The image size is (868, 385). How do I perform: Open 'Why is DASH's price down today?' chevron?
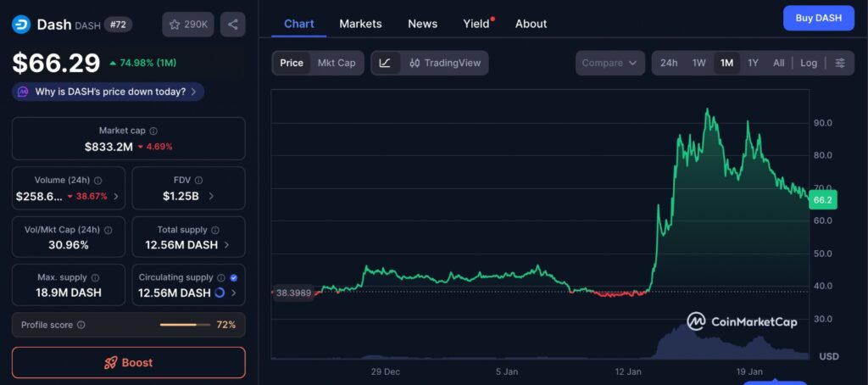click(193, 92)
